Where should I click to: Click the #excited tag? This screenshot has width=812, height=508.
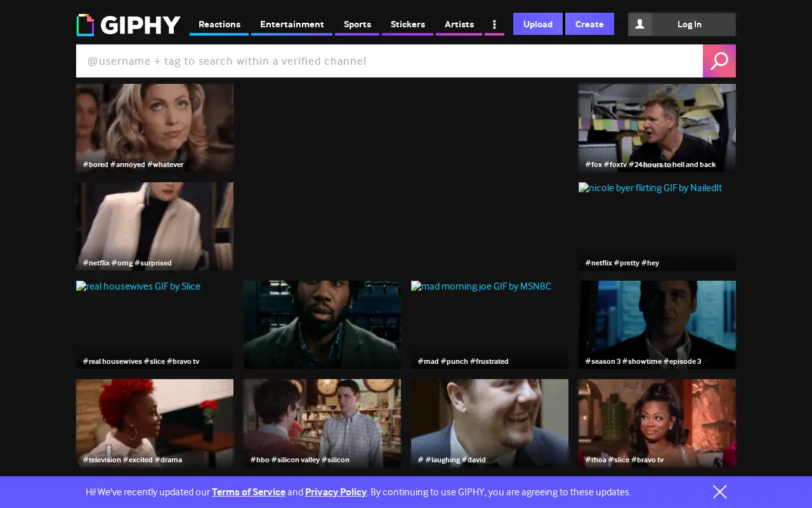(138, 460)
